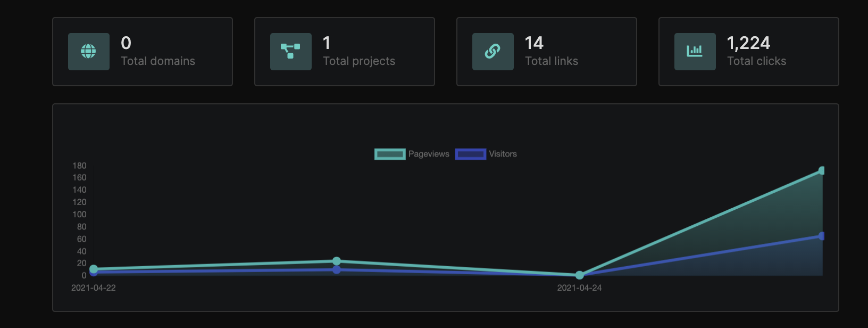Select Pageviews data point on 2021-04-22
This screenshot has width=868, height=328.
click(x=94, y=269)
